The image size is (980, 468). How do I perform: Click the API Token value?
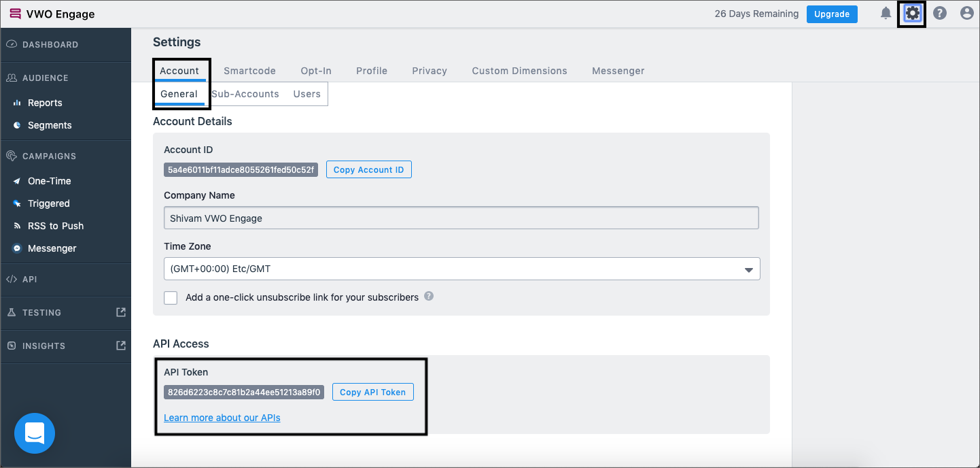(244, 392)
